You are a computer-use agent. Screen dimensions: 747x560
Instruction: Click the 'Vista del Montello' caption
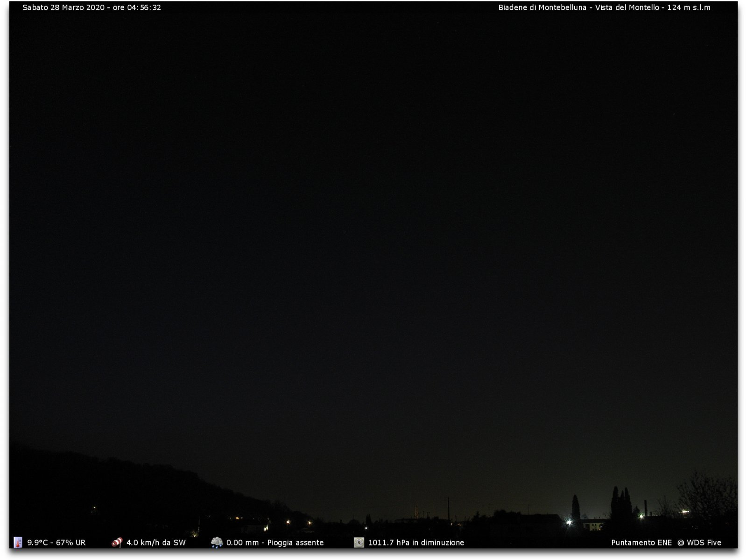[x=627, y=7]
